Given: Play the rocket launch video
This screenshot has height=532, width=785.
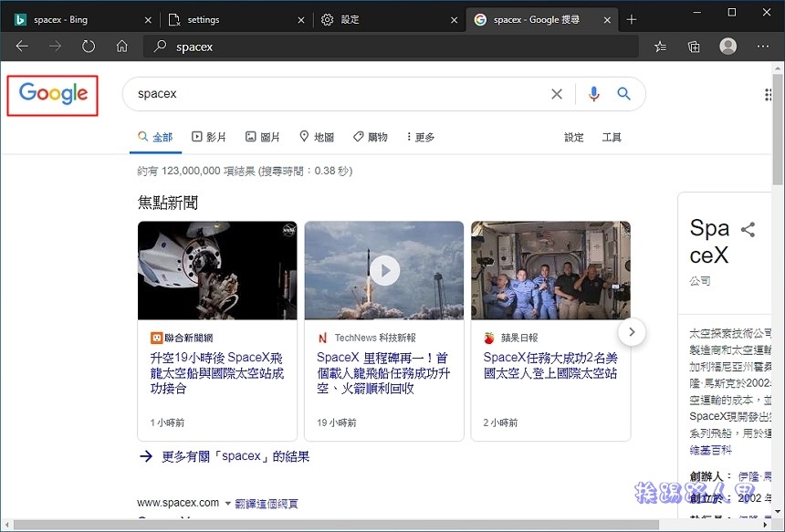Looking at the screenshot, I should (384, 271).
